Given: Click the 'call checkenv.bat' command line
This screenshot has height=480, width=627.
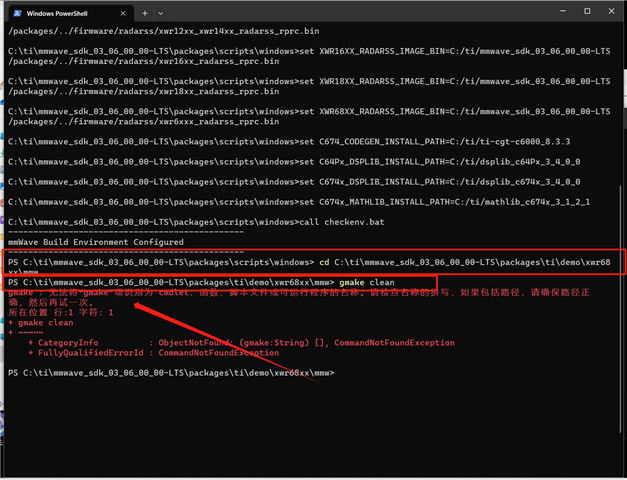Looking at the screenshot, I should 196,222.
